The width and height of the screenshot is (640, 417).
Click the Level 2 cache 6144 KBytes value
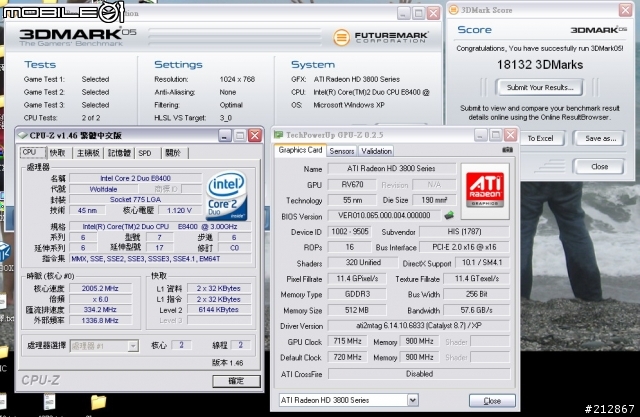pyautogui.click(x=219, y=310)
